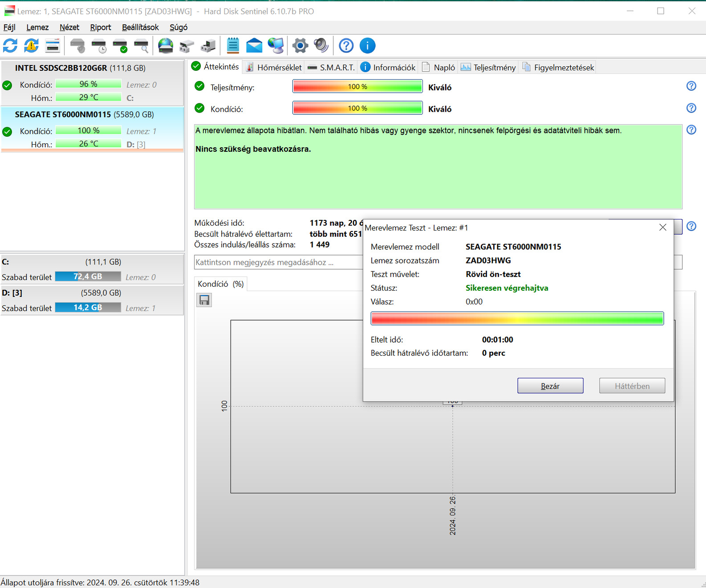Click the 26 °C temperature bar of SEAGATE
This screenshot has width=706, height=588.
point(88,144)
